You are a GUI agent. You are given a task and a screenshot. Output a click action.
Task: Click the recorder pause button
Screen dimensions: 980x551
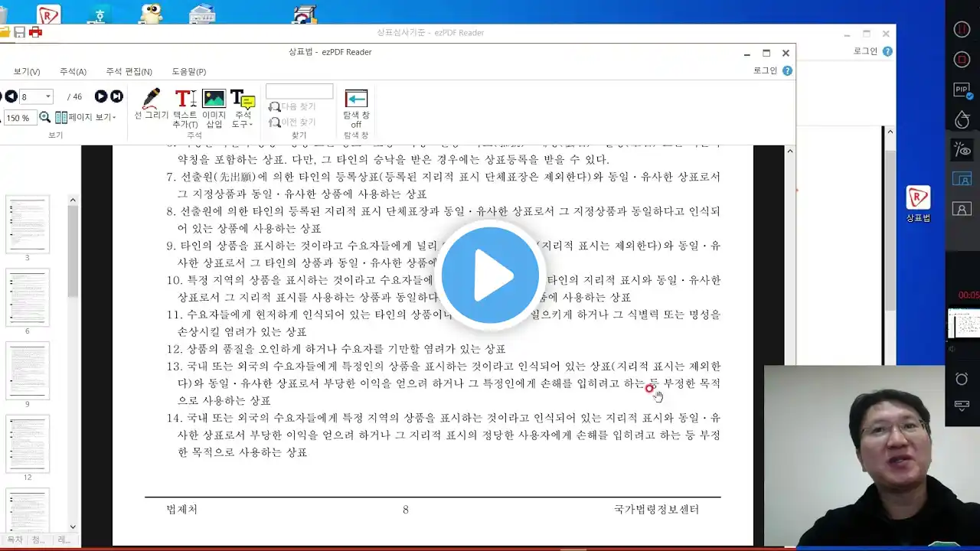[x=962, y=30]
